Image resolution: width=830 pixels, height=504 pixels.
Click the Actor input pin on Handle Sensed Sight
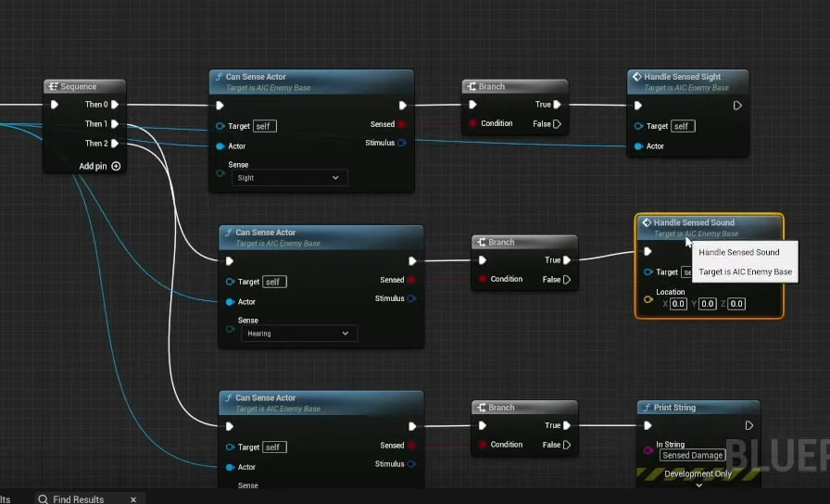coord(638,146)
